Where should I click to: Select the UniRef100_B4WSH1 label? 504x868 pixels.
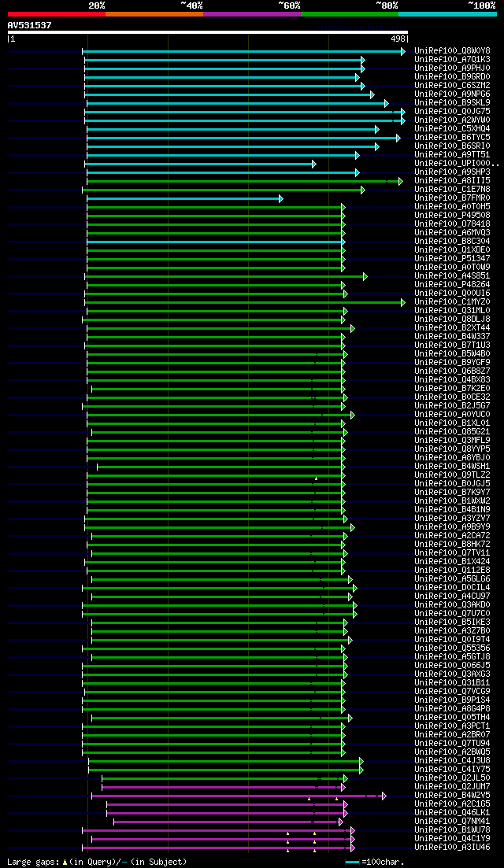pyautogui.click(x=452, y=467)
